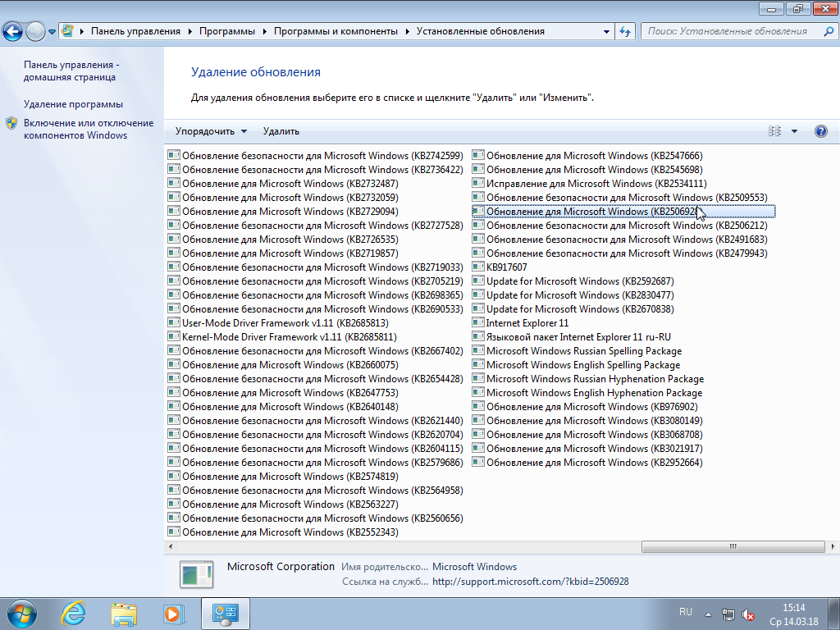Select icon of 'Исправление для Microsoft Windows (KB2534111)'
The image size is (840, 630).
[x=478, y=183]
